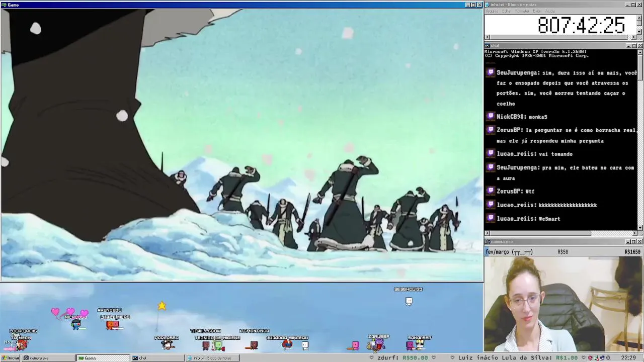Click the badge next to 'vai tomando' message
644x362 pixels.
(491, 153)
